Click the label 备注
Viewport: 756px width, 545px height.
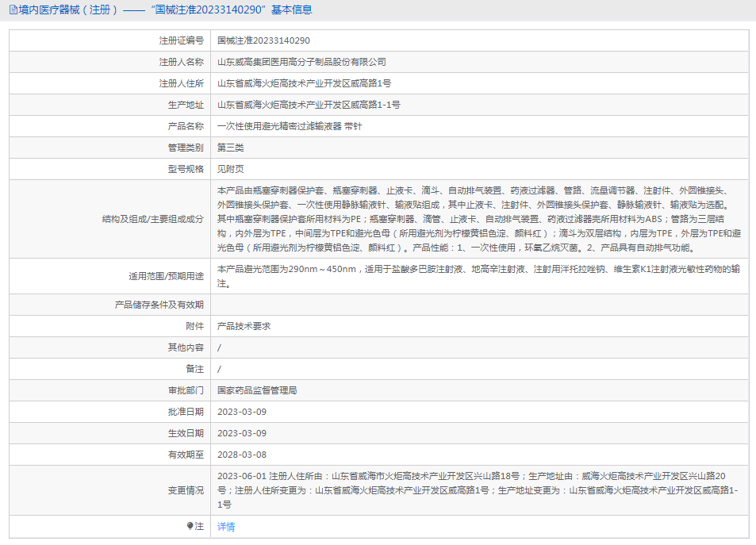point(195,369)
